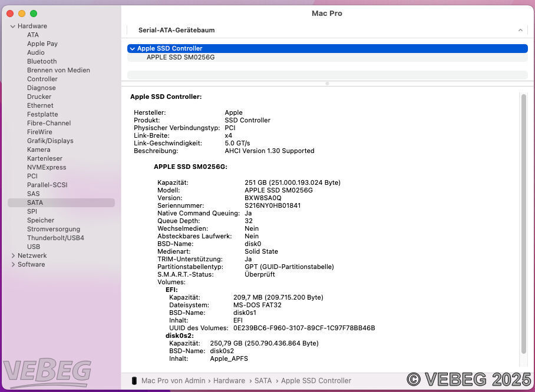Select Thunderbolt/USB4 in the sidebar
Screen dimensions: 535x392
click(55, 238)
